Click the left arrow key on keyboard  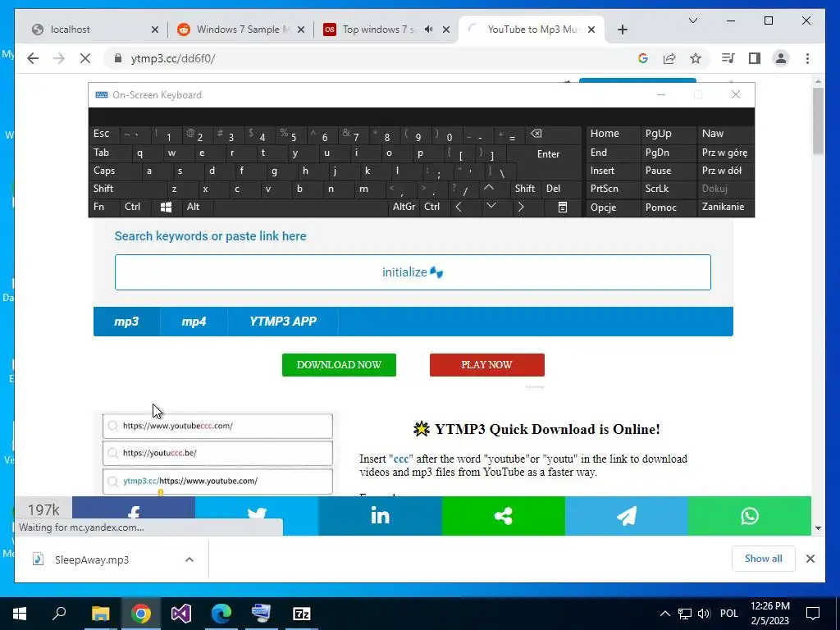pyautogui.click(x=459, y=208)
